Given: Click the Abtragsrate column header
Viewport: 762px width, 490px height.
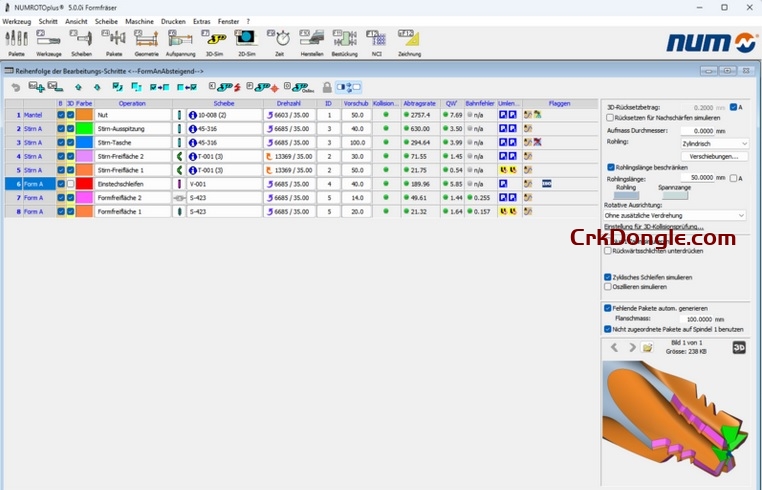Looking at the screenshot, I should [419, 104].
